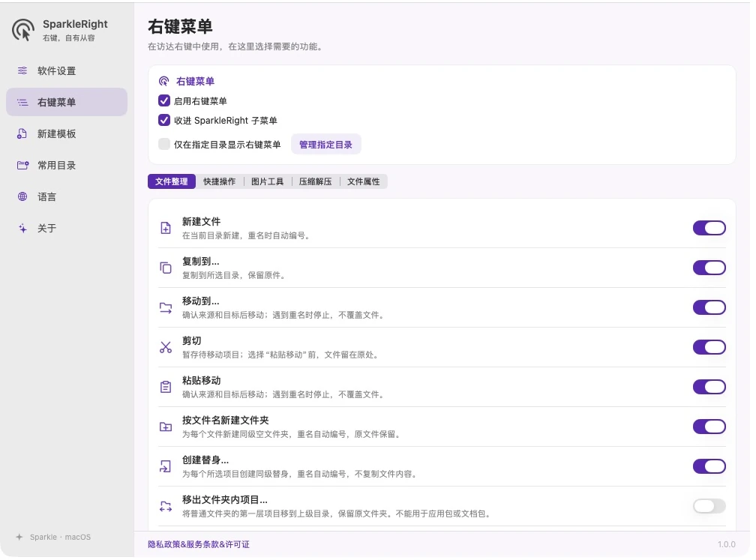
Task: Click the 语言 globe icon
Action: point(22,196)
